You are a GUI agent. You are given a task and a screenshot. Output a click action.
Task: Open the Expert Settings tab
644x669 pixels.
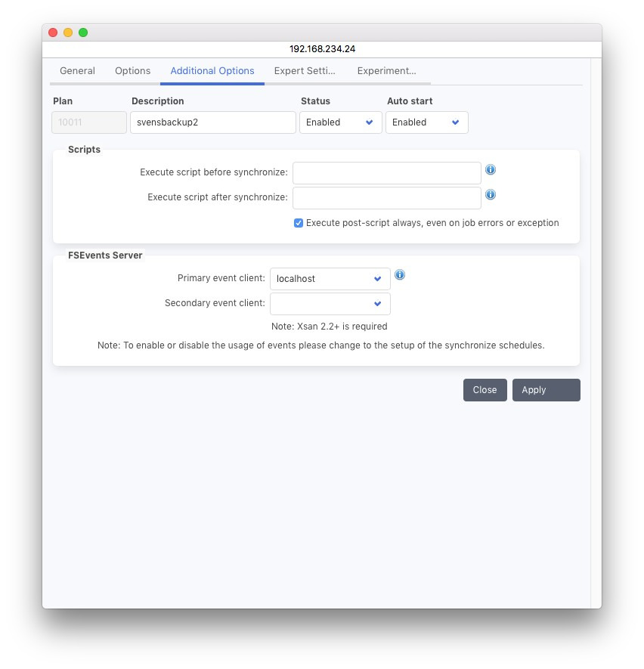click(305, 71)
